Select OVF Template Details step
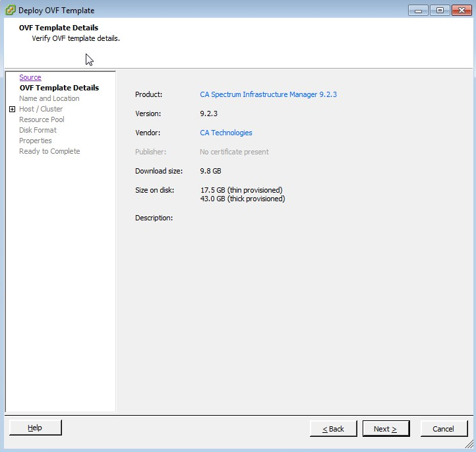The width and height of the screenshot is (476, 452). (59, 88)
